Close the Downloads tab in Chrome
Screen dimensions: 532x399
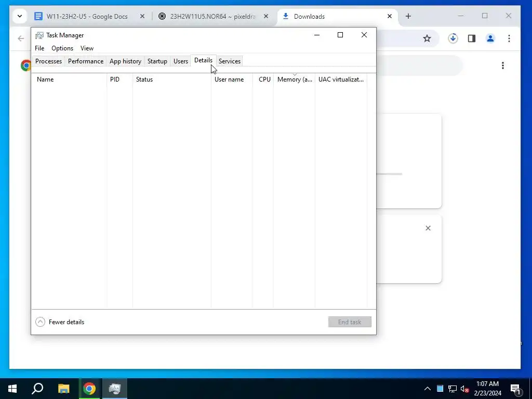click(x=390, y=16)
